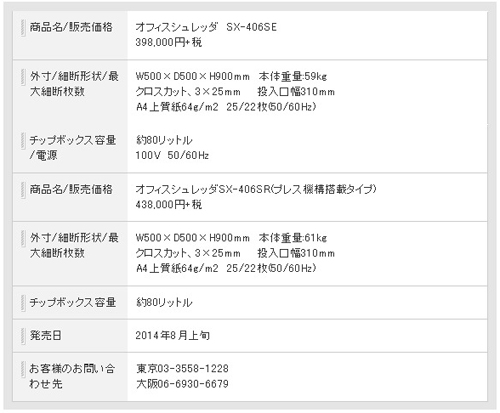500x413 pixels.
Task: Click the 本体重量:61kg specification line
Action: pos(231,238)
